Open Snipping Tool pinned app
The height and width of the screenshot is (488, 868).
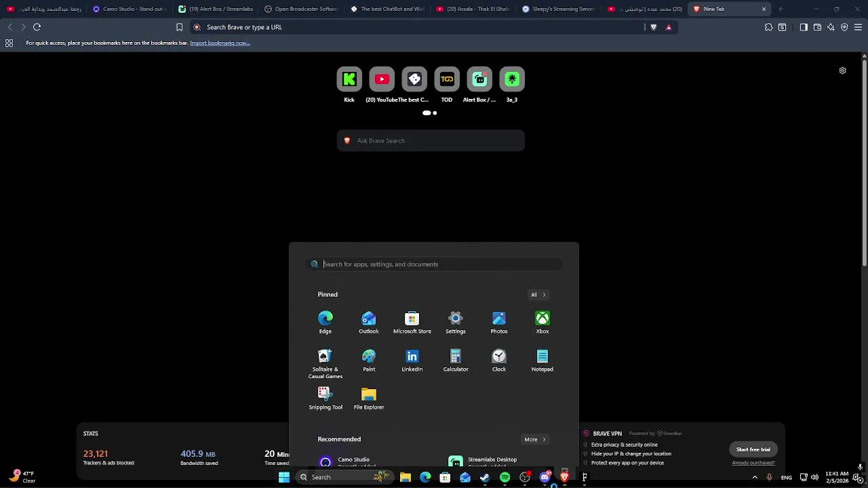[325, 399]
